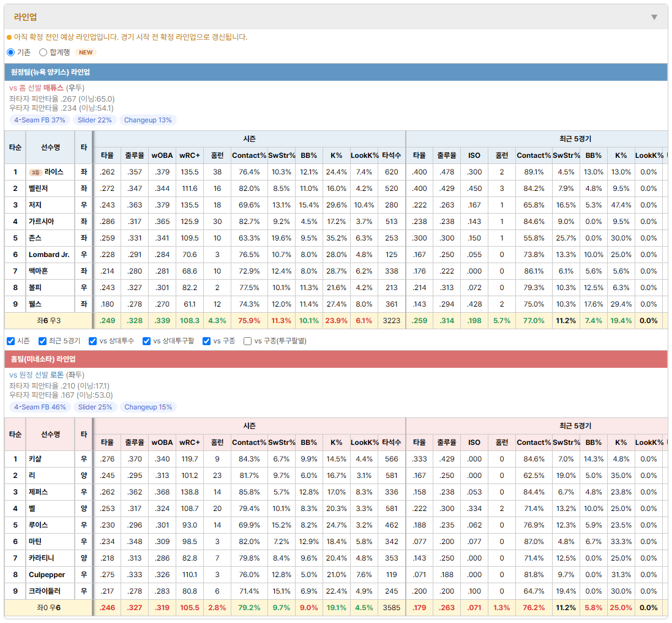
Task: Click player name 카라티니
Action: (x=42, y=558)
